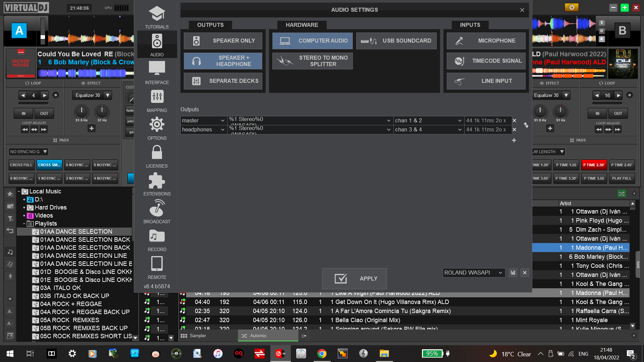Screen dimensions: 644x362
Task: Open the chan 3 & 4 channel dropdown
Action: pyautogui.click(x=428, y=129)
